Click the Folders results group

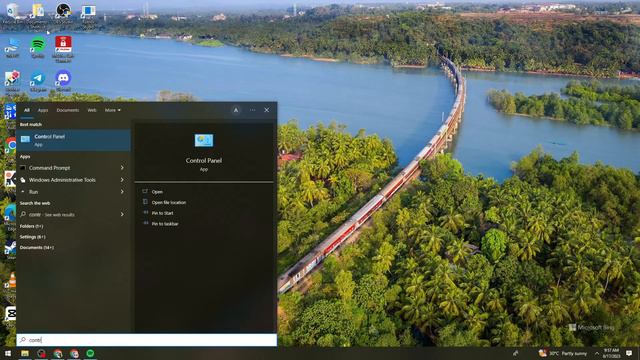point(31,226)
